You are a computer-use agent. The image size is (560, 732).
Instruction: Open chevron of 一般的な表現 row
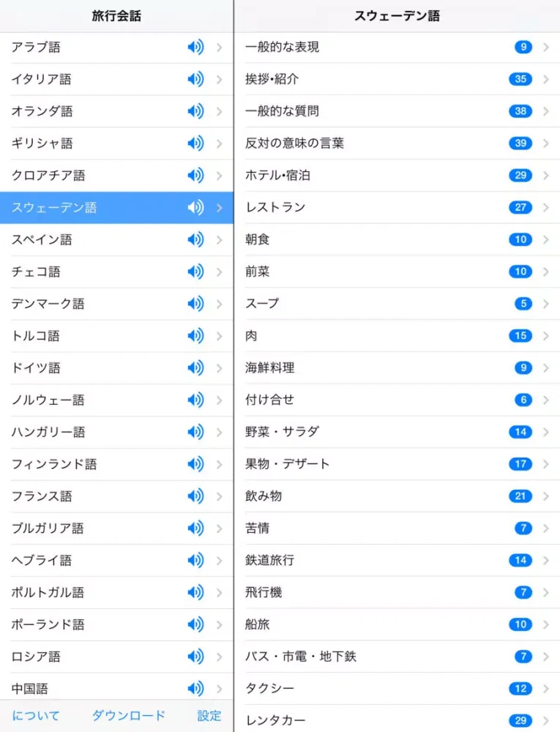coord(545,47)
